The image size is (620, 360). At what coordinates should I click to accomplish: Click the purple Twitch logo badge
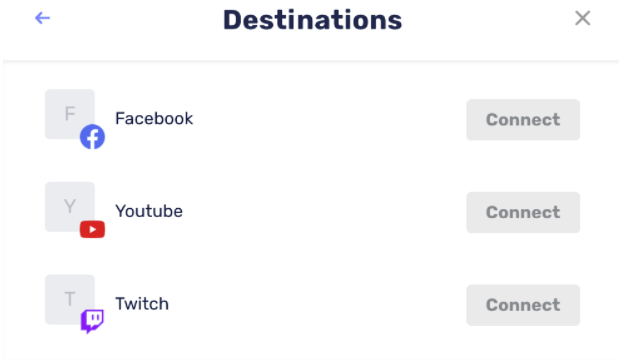tap(93, 321)
